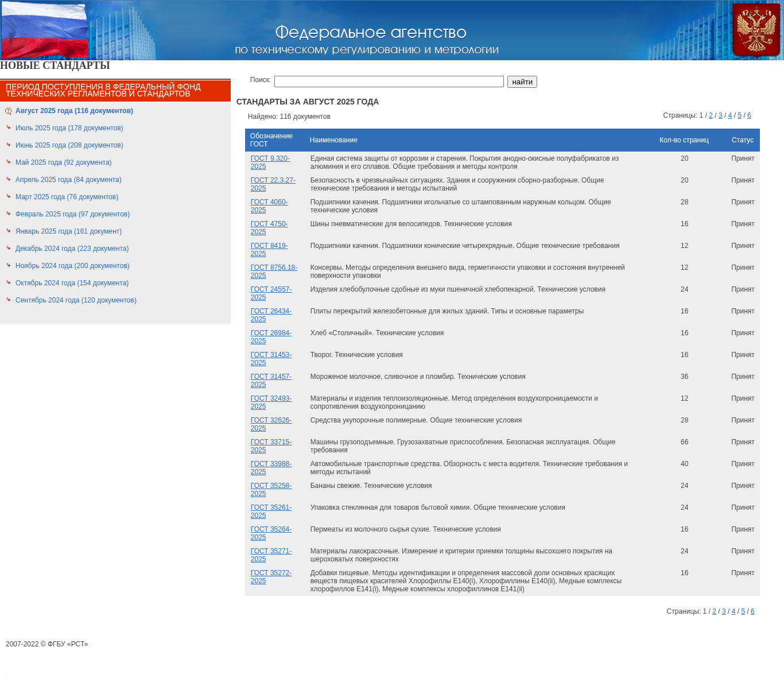The height and width of the screenshot is (686, 784).
Task: Open Сентябрь 2024 года (120 документов)
Action: coord(76,300)
